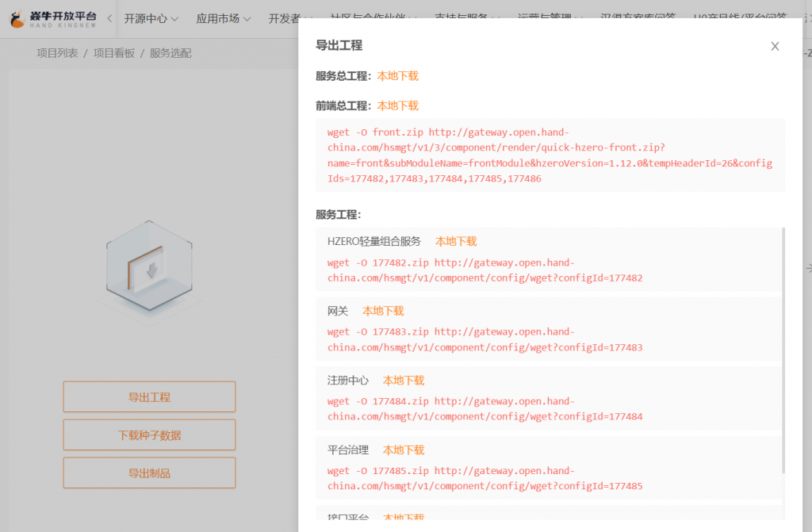The width and height of the screenshot is (812, 532).
Task: Click 本地下载 next to 网关
Action: (x=383, y=311)
